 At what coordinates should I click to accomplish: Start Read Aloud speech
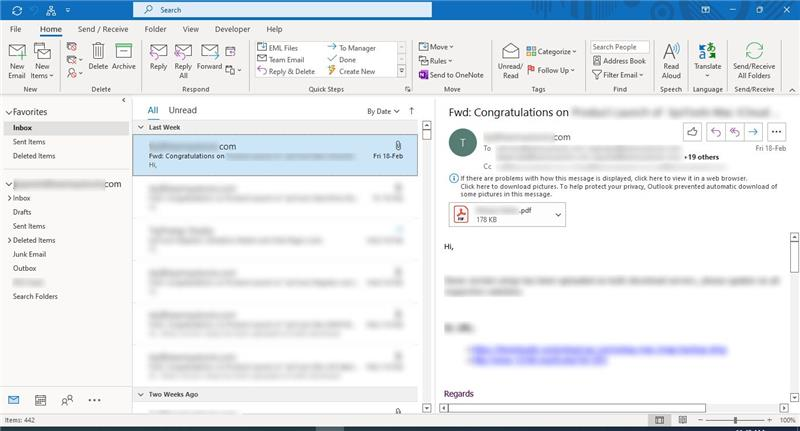point(671,61)
